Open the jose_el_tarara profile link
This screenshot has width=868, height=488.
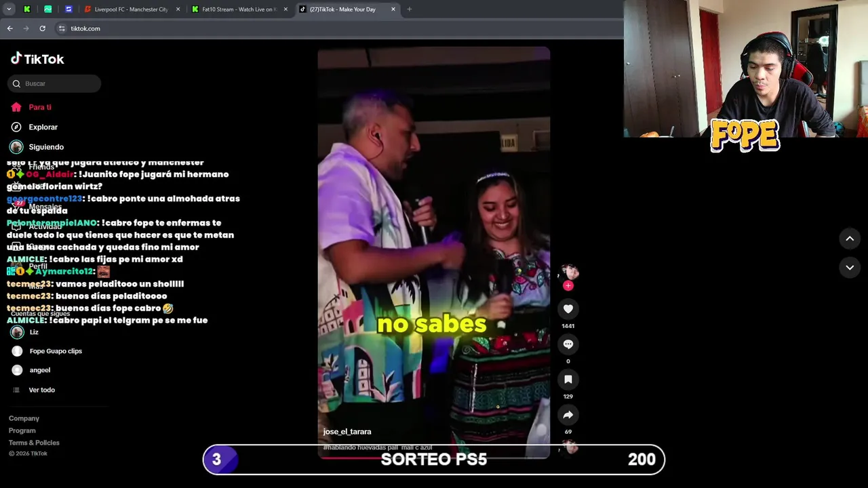(x=347, y=432)
